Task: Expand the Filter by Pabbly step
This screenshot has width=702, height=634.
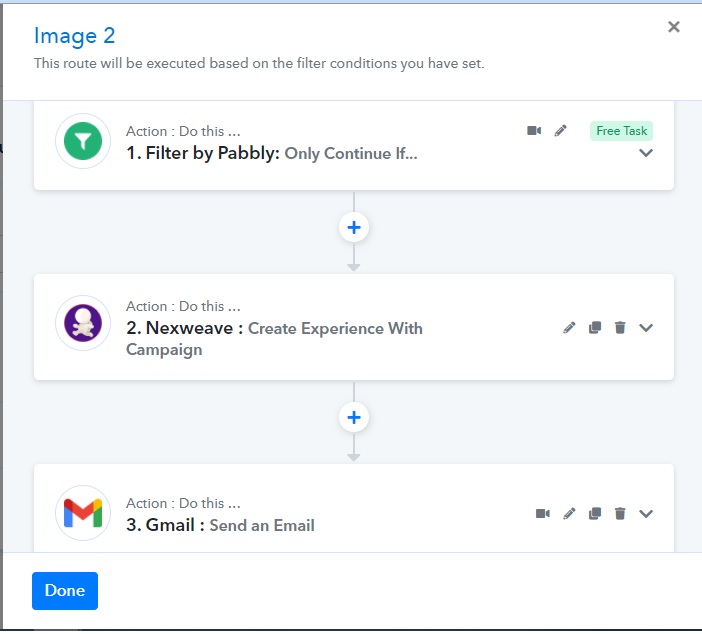Action: pyautogui.click(x=646, y=153)
